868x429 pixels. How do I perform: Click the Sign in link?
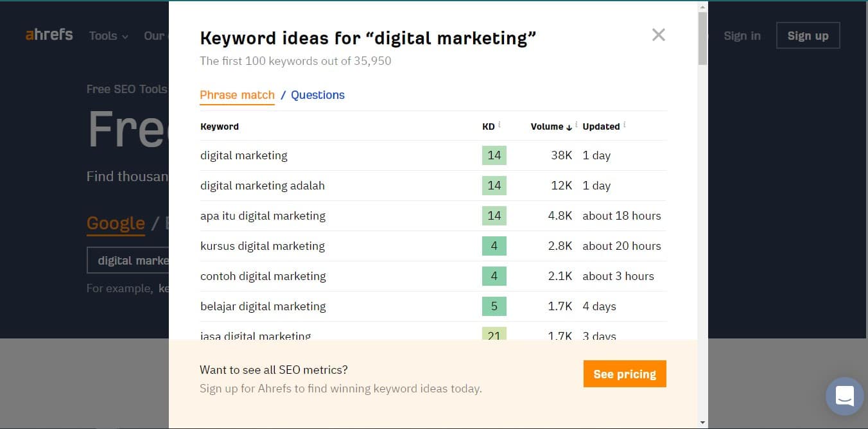coord(742,36)
